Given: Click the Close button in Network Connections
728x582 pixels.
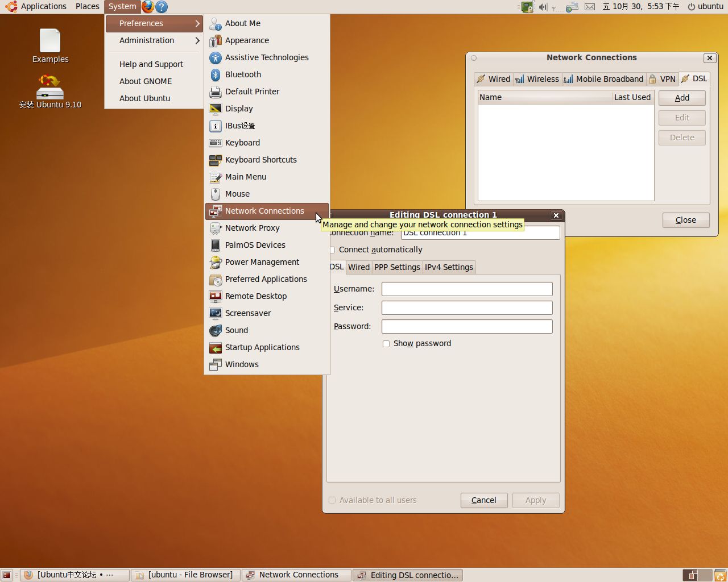Looking at the screenshot, I should (686, 220).
